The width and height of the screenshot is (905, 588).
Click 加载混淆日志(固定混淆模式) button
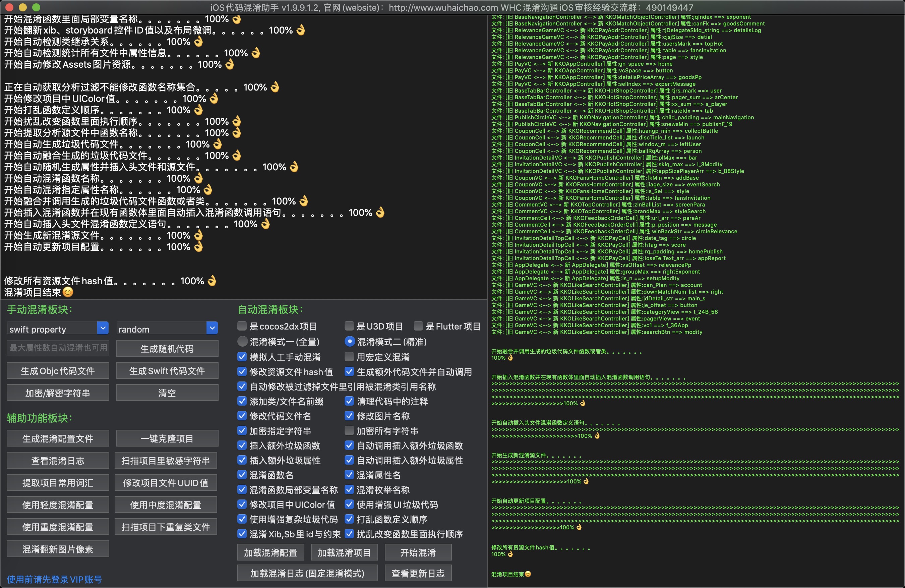click(308, 573)
